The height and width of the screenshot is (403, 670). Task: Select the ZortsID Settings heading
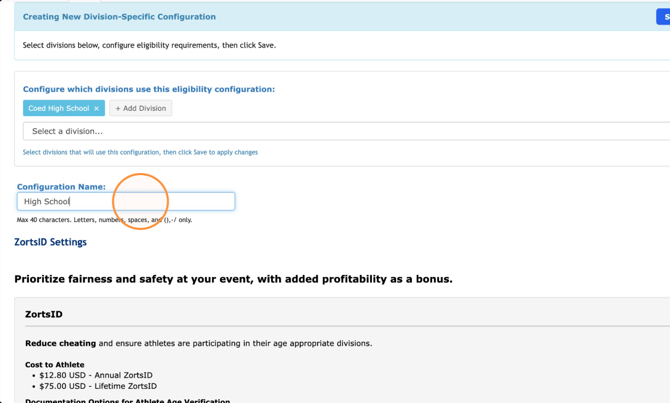(50, 242)
